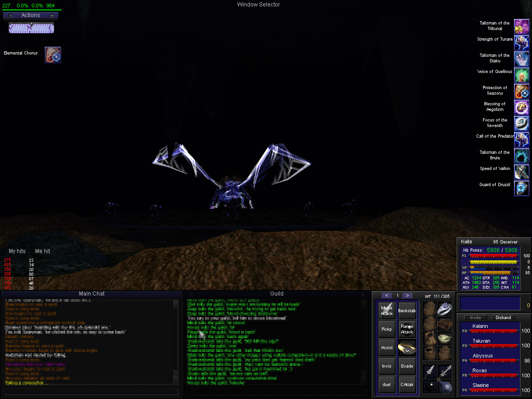The height and width of the screenshot is (399, 532).
Task: Click the Guild chat window title
Action: (277, 294)
